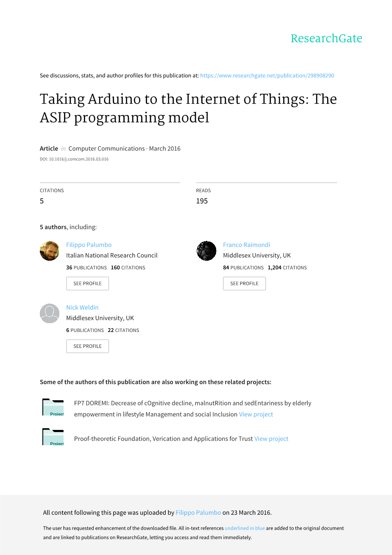The width and height of the screenshot is (392, 555).
Task: Open the researchgate.net publication URL link
Action: (267, 76)
